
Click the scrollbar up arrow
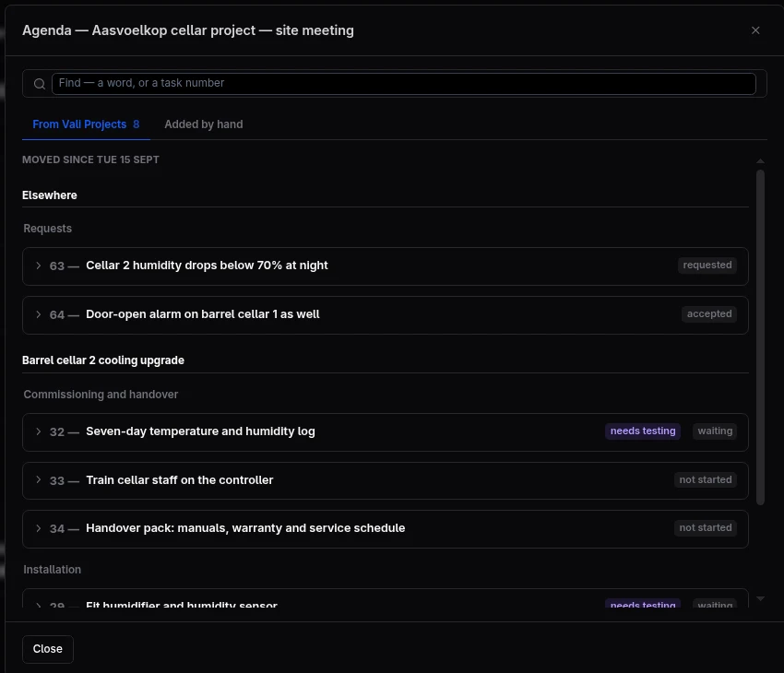coord(760,161)
